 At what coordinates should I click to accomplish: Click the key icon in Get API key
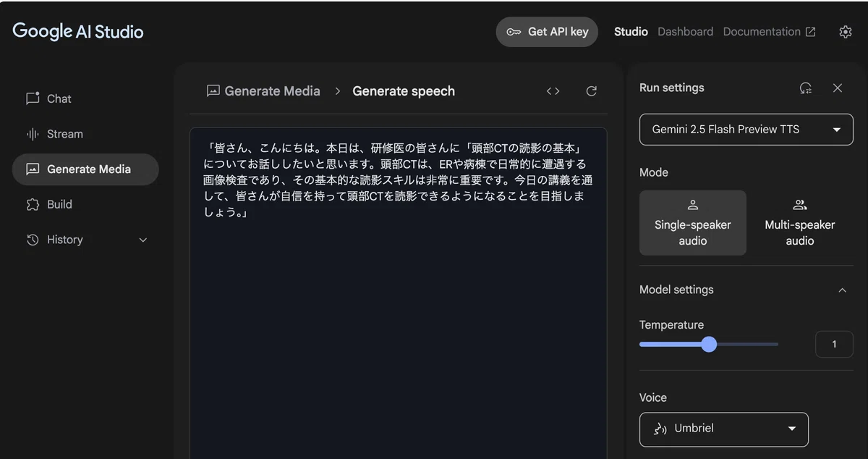(x=514, y=32)
